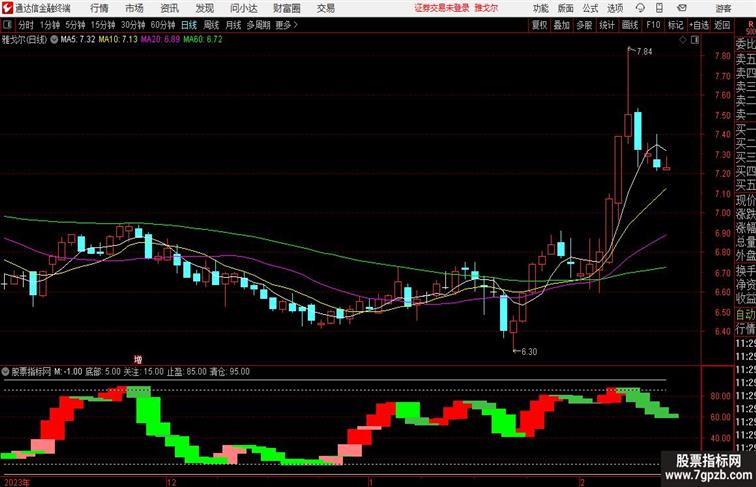Click +自选 to add to watchlist
Screen dimensions: 756x487
(x=699, y=25)
